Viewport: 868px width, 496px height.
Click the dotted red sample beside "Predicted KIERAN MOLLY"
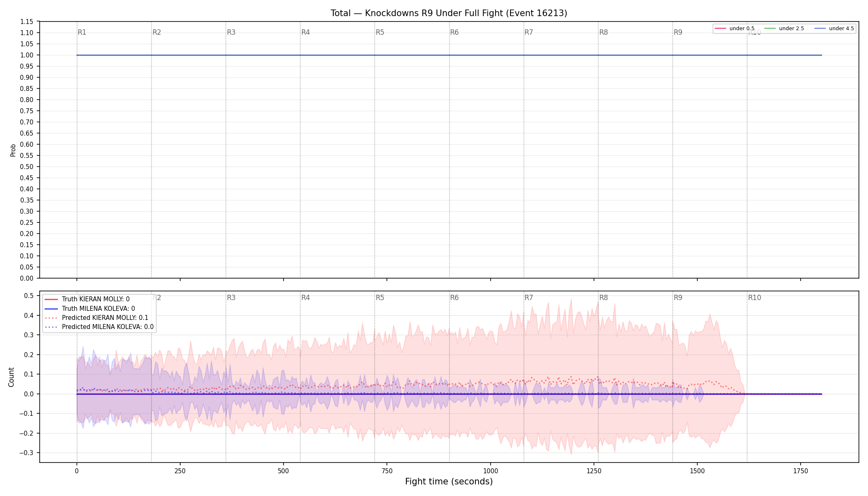[x=51, y=318]
